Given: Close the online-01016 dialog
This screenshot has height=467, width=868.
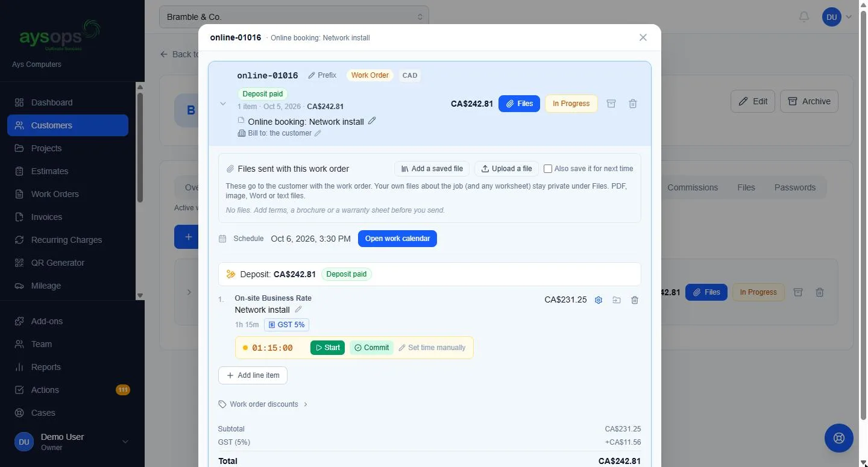Looking at the screenshot, I should pos(643,37).
